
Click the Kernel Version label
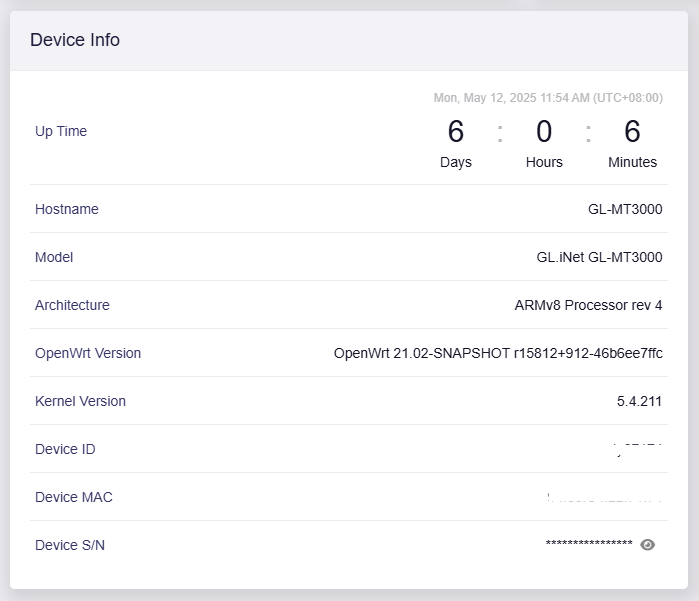click(80, 401)
